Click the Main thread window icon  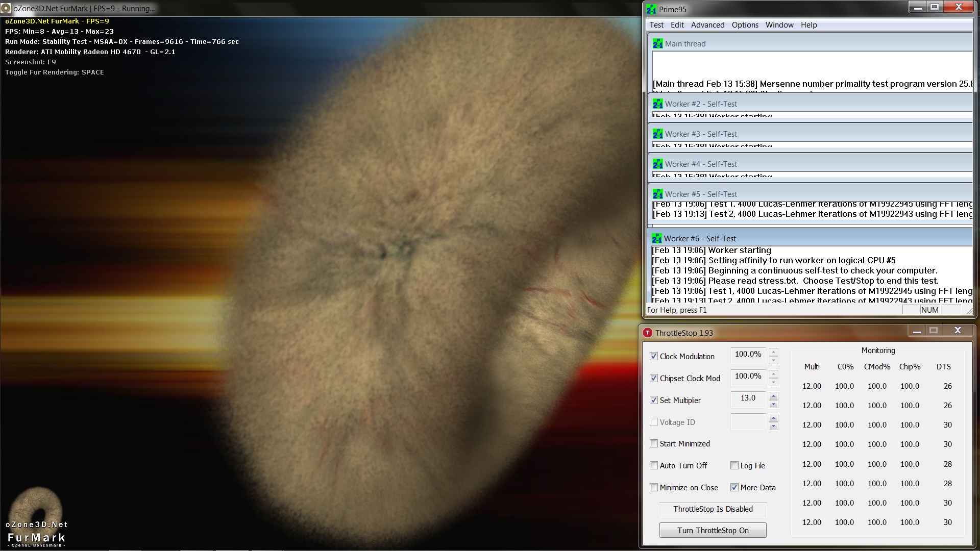[x=657, y=44]
